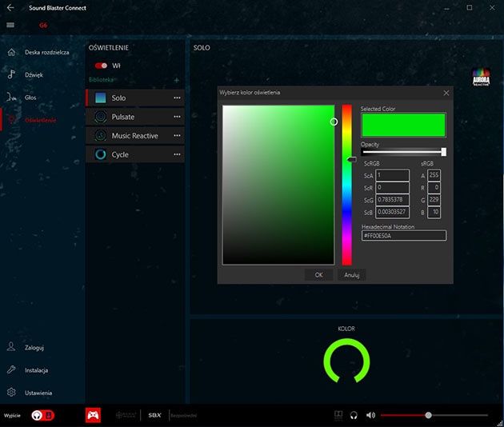Click the ScB value field
Viewport: 504px width, 427px height.
[x=392, y=212]
